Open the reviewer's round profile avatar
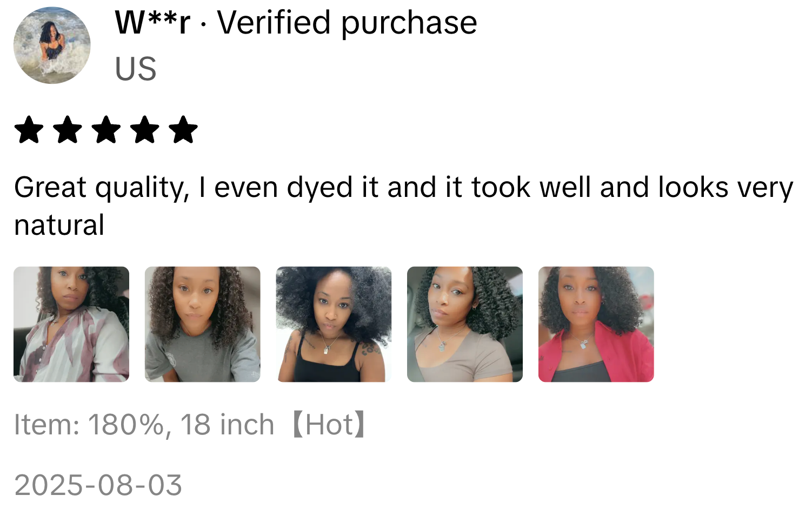 click(x=52, y=45)
